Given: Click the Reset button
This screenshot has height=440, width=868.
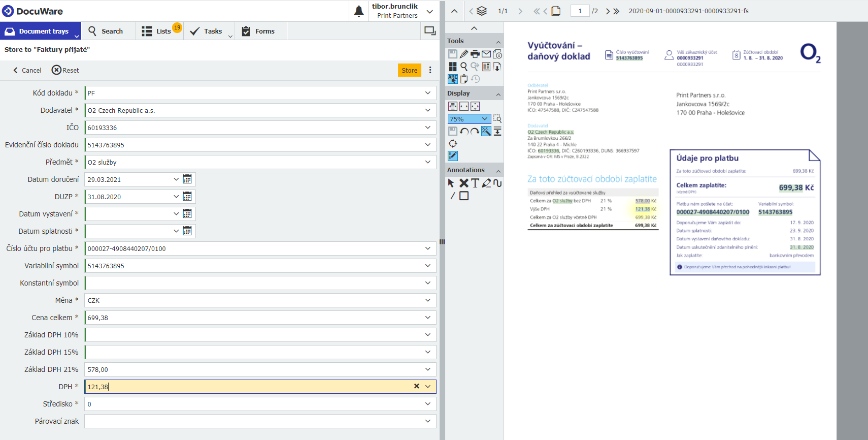Looking at the screenshot, I should click(x=65, y=70).
